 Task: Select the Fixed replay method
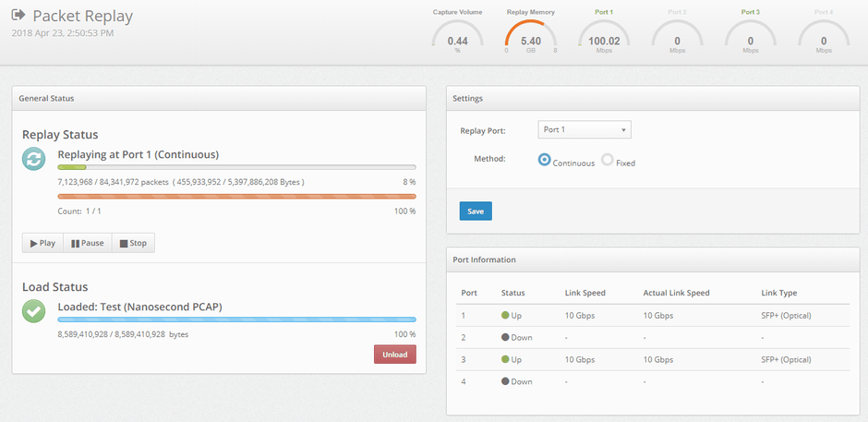(x=608, y=160)
